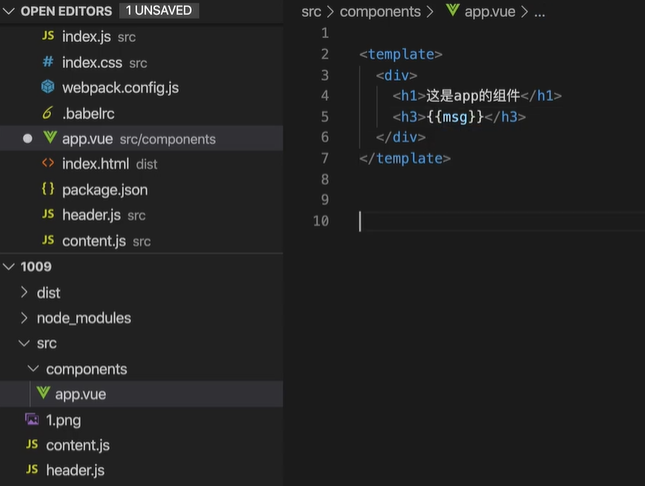Click the src breadcrumb segment
This screenshot has width=645, height=486.
tap(311, 12)
